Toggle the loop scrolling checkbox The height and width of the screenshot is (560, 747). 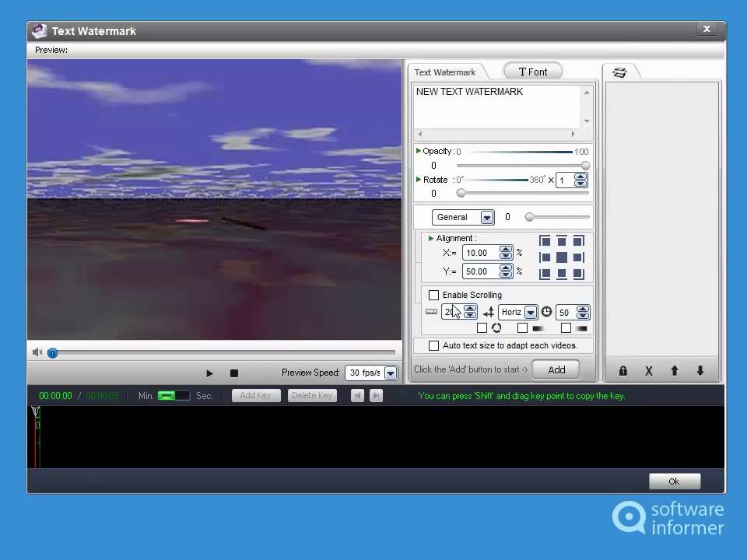point(482,327)
